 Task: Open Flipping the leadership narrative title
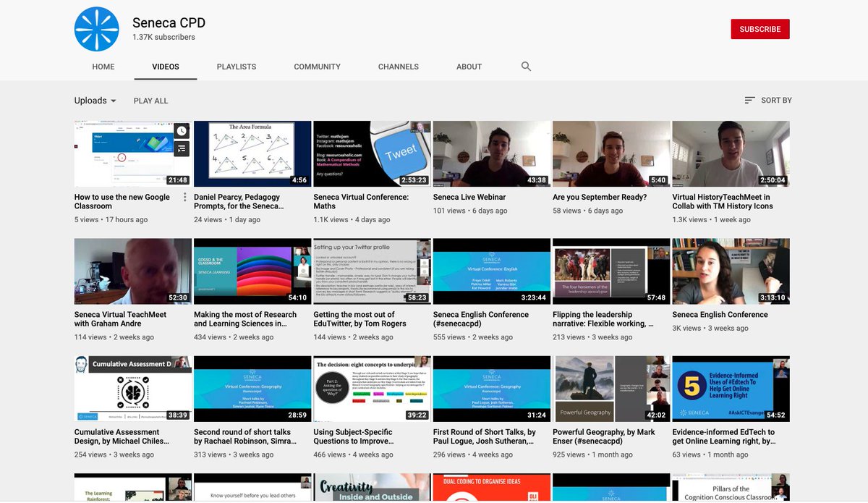pyautogui.click(x=603, y=319)
